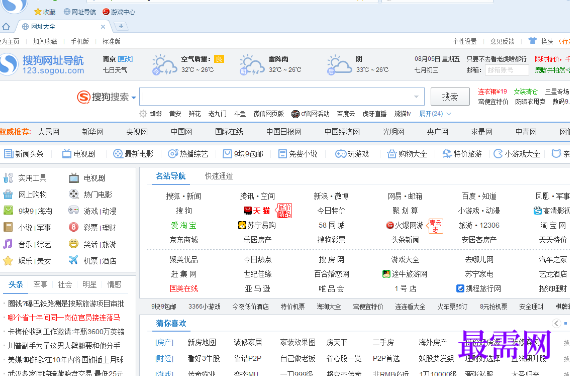The height and width of the screenshot is (376, 570).
Task: Open the 爱淘宝 green link
Action: (x=184, y=225)
